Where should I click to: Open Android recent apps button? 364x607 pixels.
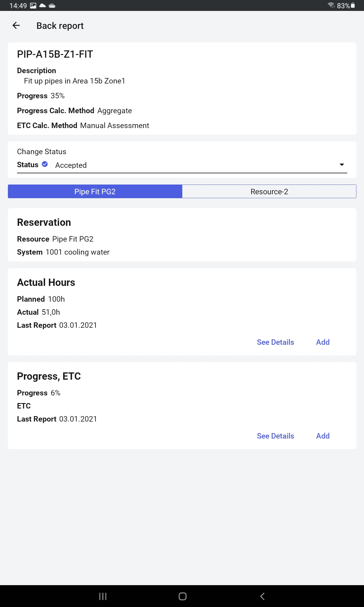pyautogui.click(x=103, y=596)
